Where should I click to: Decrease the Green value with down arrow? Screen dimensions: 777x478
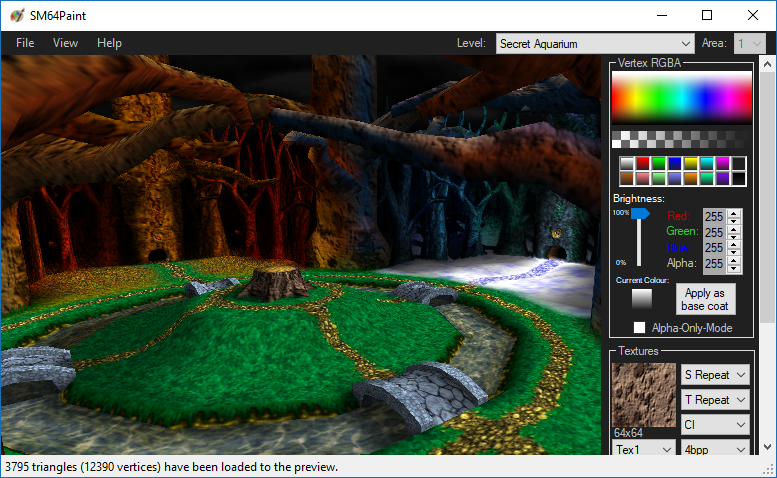(x=734, y=236)
